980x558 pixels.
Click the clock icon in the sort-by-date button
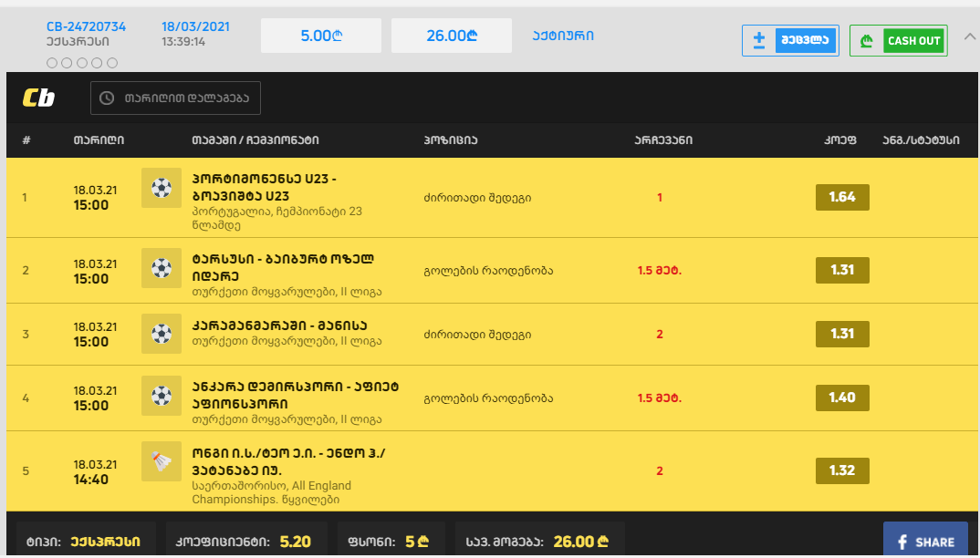(x=107, y=98)
